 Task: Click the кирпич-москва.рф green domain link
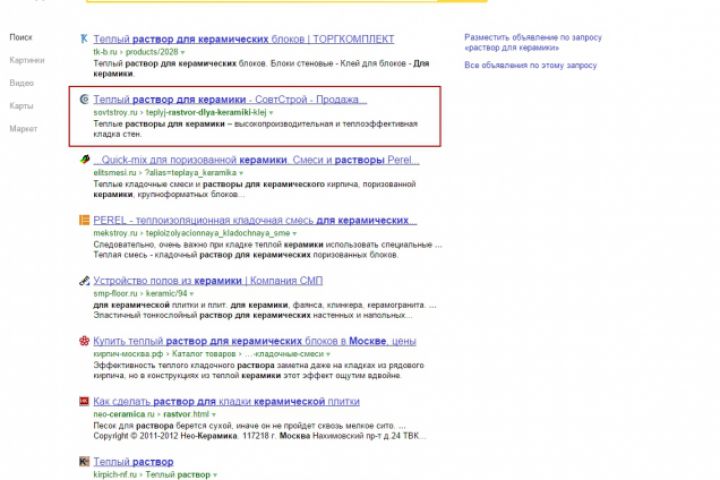click(x=128, y=354)
